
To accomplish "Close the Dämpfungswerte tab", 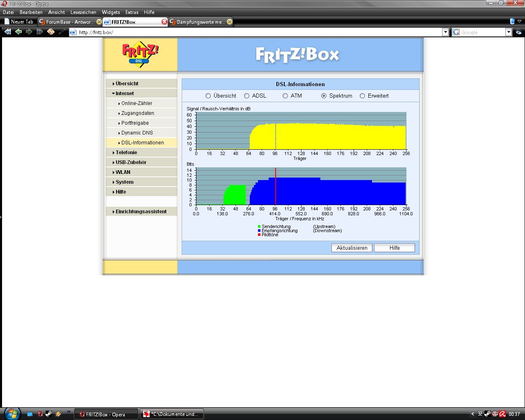I will (230, 22).
